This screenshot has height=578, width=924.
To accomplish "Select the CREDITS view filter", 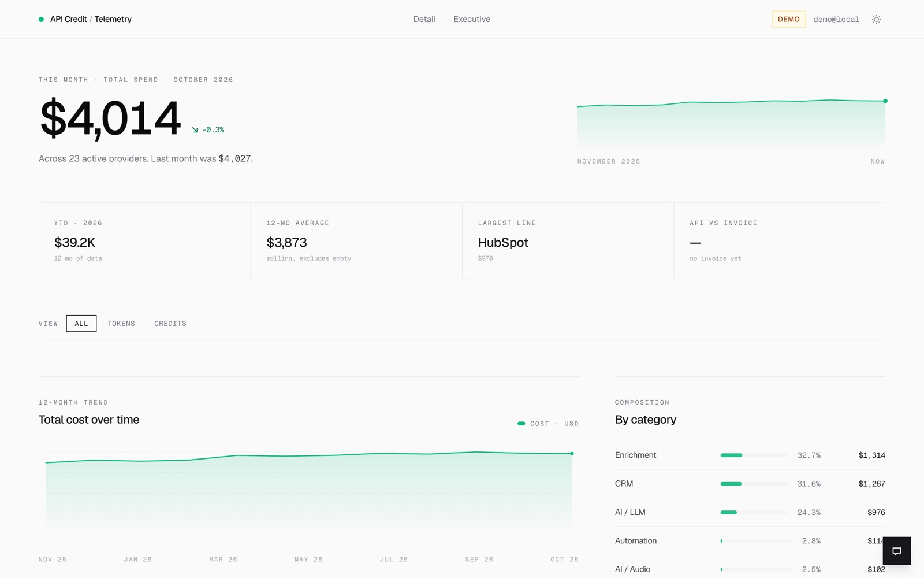I will click(170, 324).
